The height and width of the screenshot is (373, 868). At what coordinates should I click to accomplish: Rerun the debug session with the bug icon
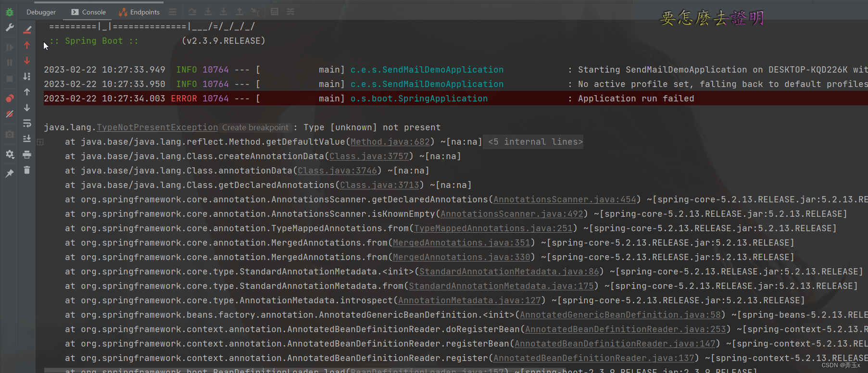[x=9, y=12]
